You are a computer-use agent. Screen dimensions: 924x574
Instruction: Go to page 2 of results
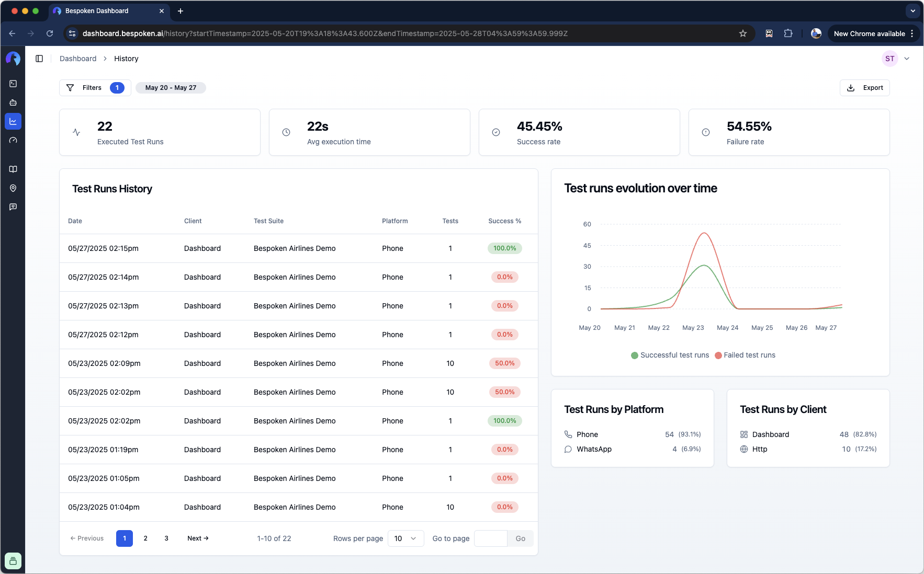tap(145, 538)
